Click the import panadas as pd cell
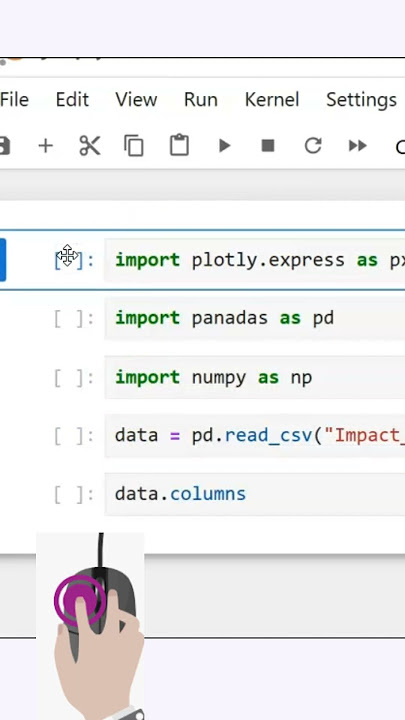Screen dimensions: 405x720 pyautogui.click(x=254, y=318)
